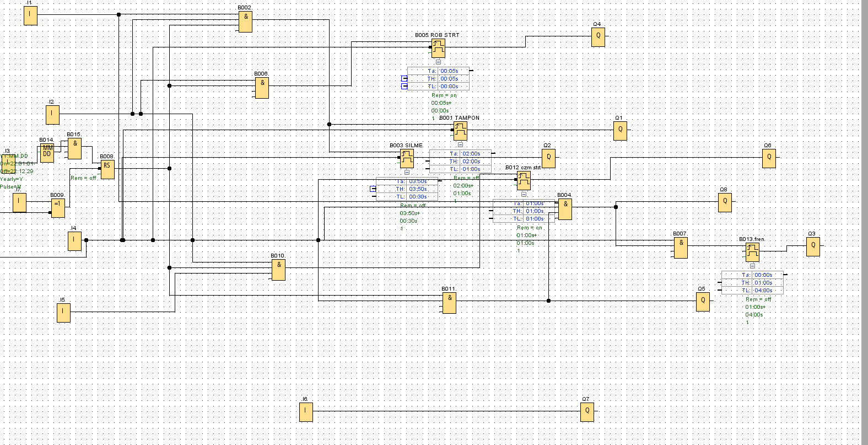Click the I4 input block
Image resolution: width=868 pixels, height=445 pixels.
[74, 241]
